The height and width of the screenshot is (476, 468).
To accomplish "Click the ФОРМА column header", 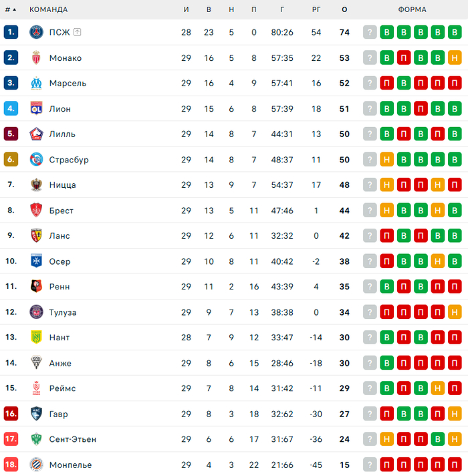I will coord(412,10).
